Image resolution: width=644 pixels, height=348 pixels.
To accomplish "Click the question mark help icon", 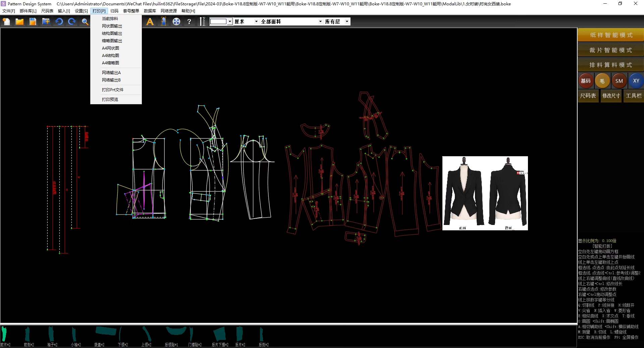I will coord(189,22).
